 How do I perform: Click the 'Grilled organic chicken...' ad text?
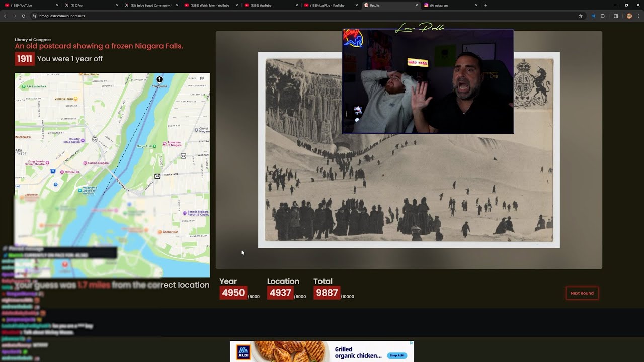pos(359,352)
